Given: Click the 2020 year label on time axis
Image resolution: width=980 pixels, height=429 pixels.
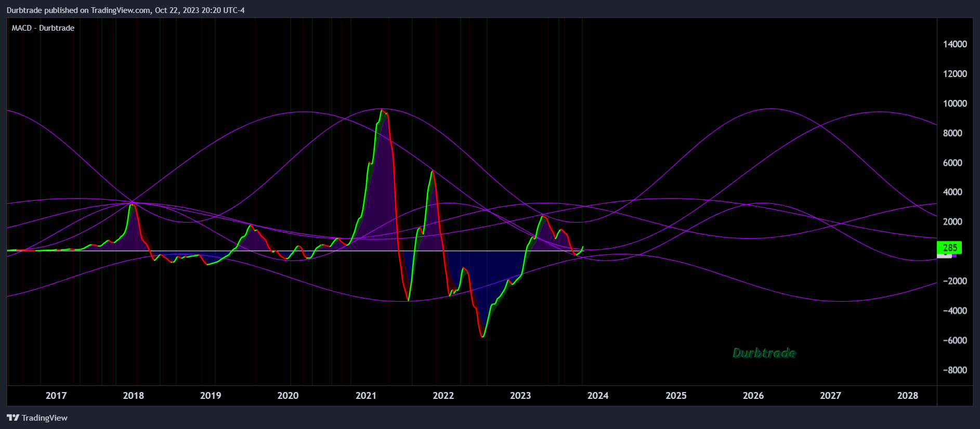Looking at the screenshot, I should click(288, 396).
